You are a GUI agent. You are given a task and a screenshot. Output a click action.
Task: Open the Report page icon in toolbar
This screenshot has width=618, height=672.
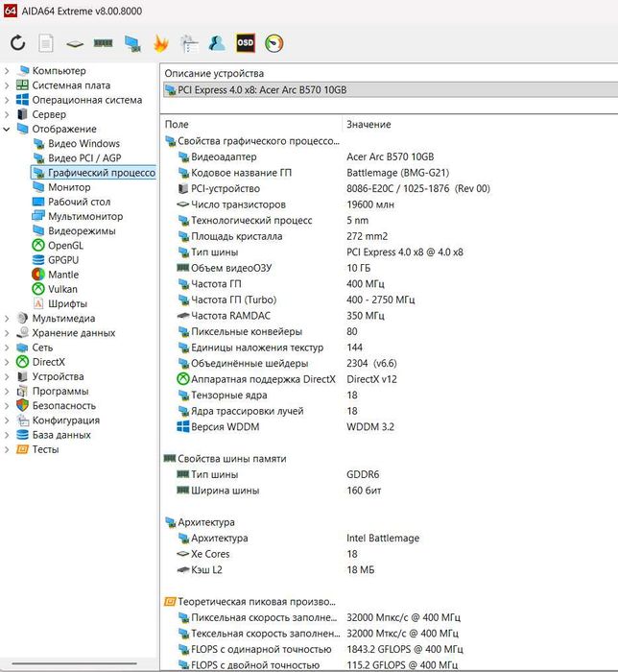pyautogui.click(x=46, y=43)
